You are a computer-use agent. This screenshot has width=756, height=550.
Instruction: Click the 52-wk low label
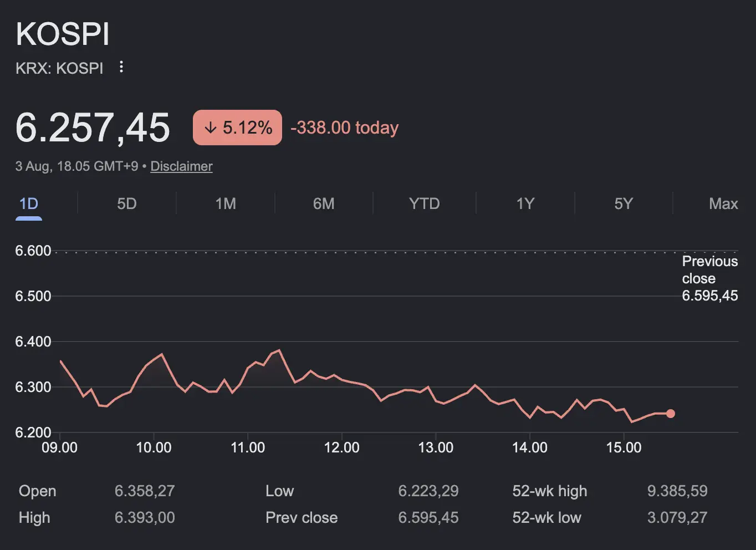point(547,518)
